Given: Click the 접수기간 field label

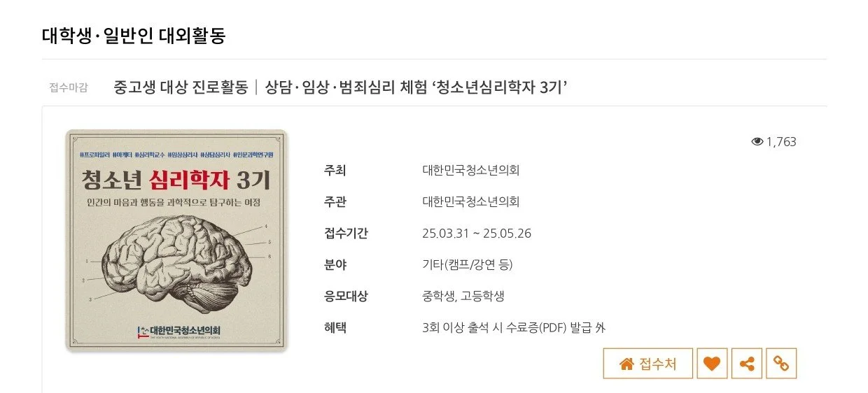Looking at the screenshot, I should point(346,233).
